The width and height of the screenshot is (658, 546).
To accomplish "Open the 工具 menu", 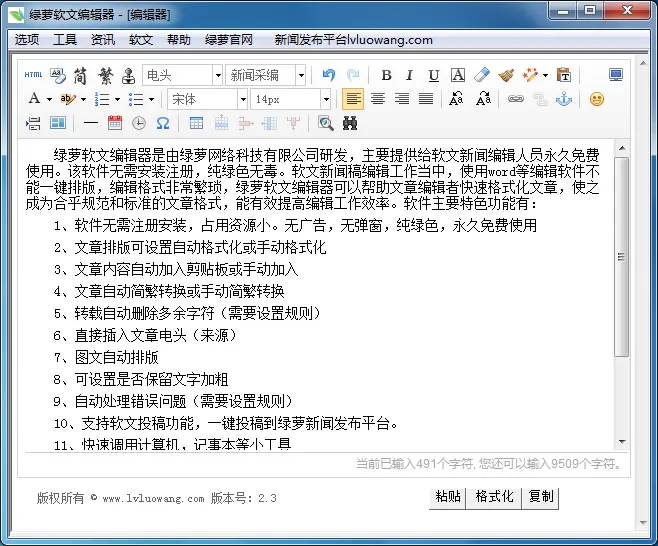I will tap(65, 40).
